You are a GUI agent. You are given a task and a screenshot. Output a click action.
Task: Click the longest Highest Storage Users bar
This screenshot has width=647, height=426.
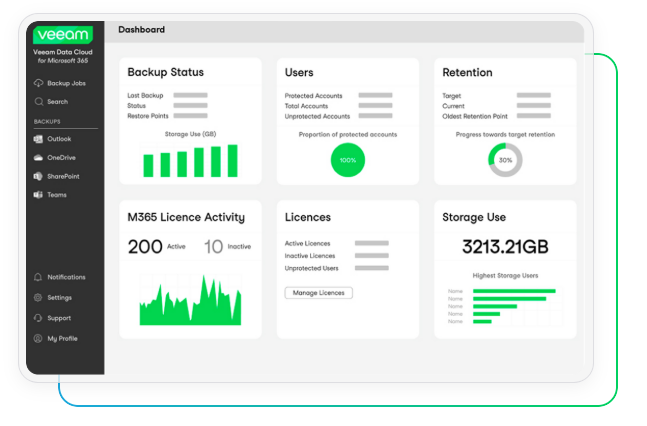(514, 291)
